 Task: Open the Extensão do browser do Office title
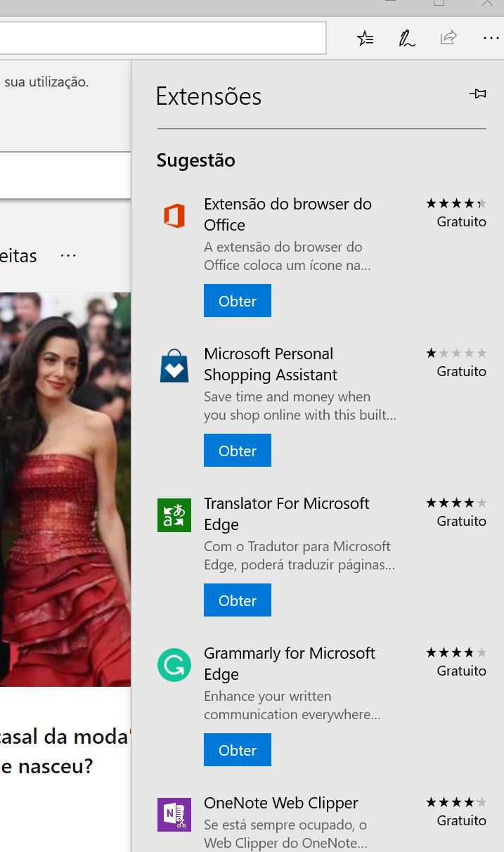(287, 214)
